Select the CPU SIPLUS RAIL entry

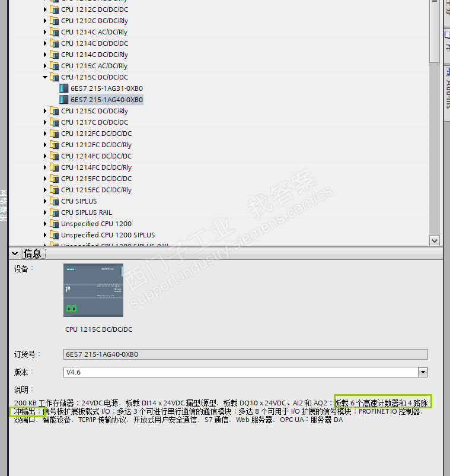(x=87, y=212)
